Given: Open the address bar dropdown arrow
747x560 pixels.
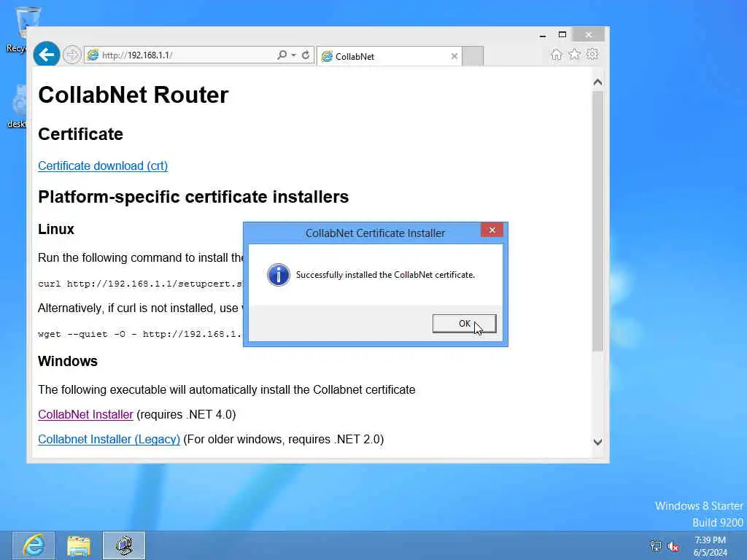Looking at the screenshot, I should click(x=293, y=55).
